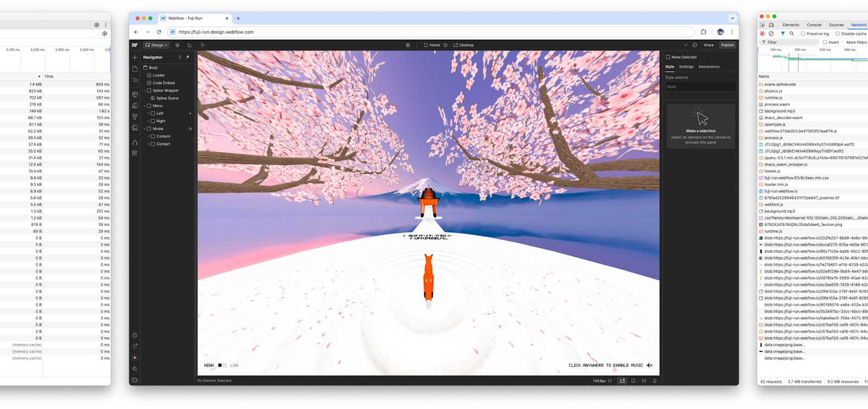Viewport: 868px width, 409px height.
Task: Open the Chrome extensions puzzle icon
Action: (x=704, y=32)
